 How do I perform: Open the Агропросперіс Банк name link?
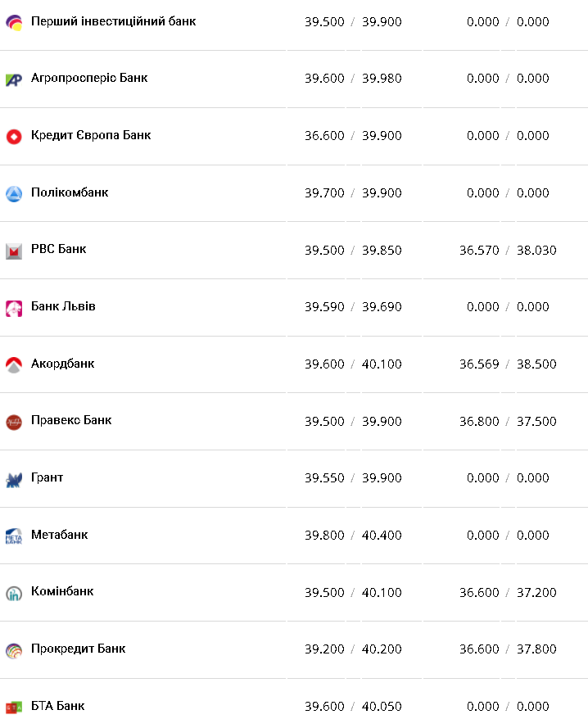click(89, 79)
